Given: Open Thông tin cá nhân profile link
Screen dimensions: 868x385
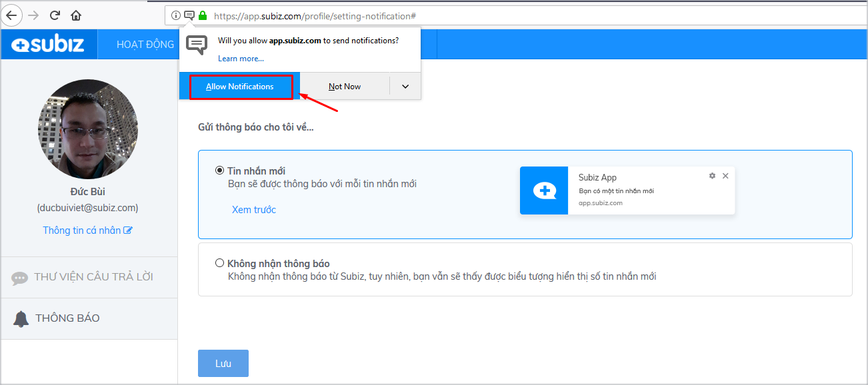Looking at the screenshot, I should click(87, 231).
